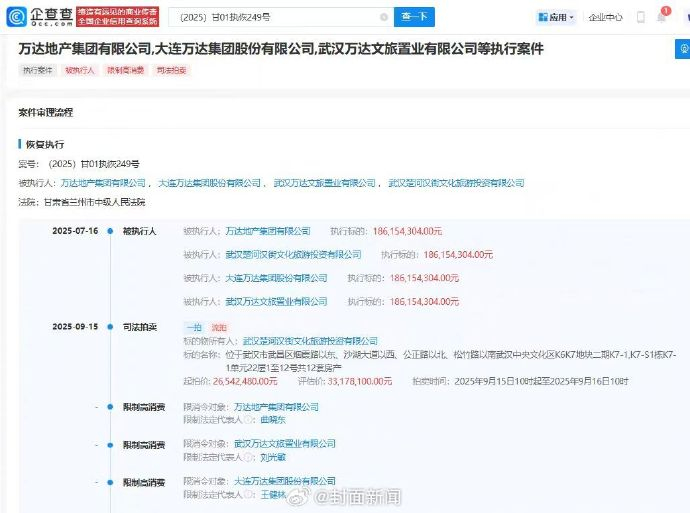690x513 pixels.
Task: Expand the 应用 dropdown menu
Action: click(x=556, y=17)
